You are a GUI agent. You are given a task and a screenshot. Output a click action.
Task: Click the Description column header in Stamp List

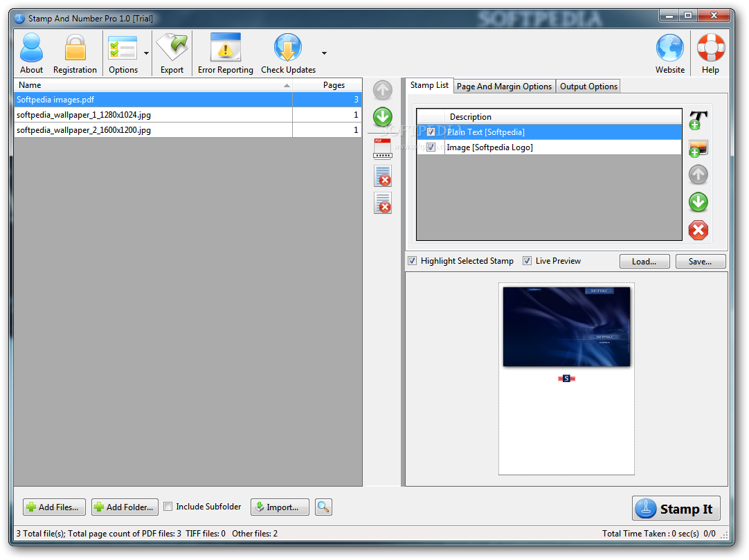[x=563, y=116]
